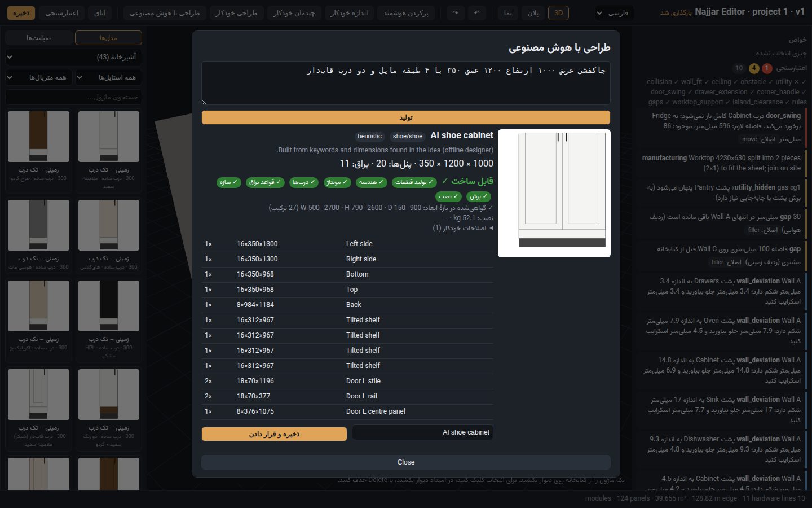The image size is (812, 508).
Task: Click the filler fix link on Wall C gap issue
Action: point(726,262)
